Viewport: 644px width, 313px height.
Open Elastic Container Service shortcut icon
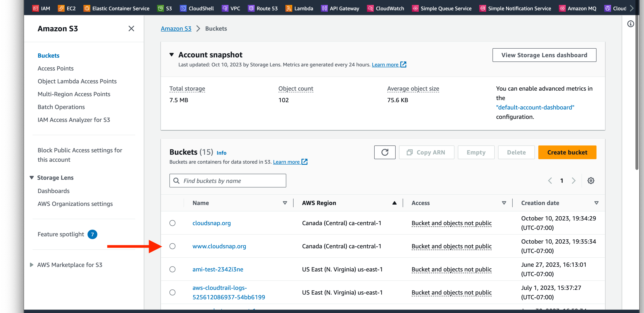point(87,8)
